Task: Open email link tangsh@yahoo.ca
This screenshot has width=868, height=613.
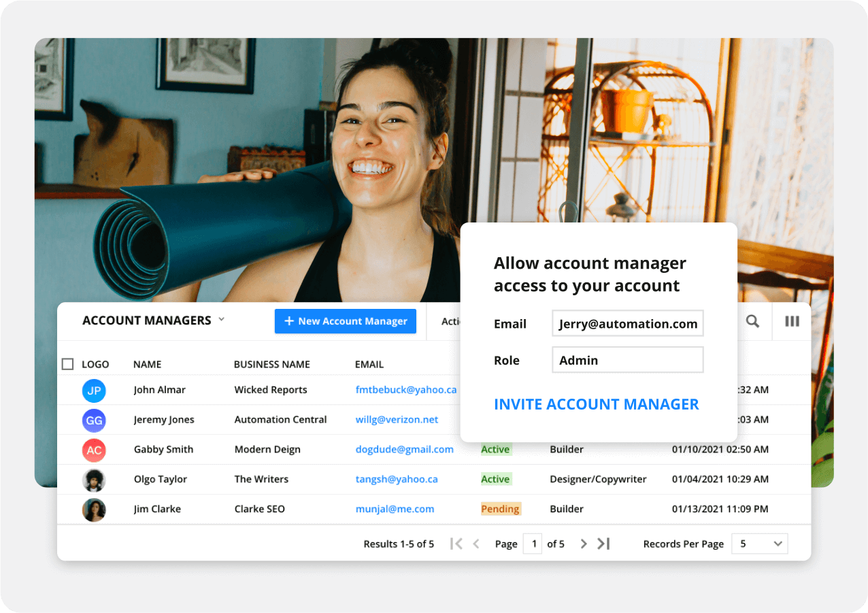Action: pyautogui.click(x=397, y=480)
